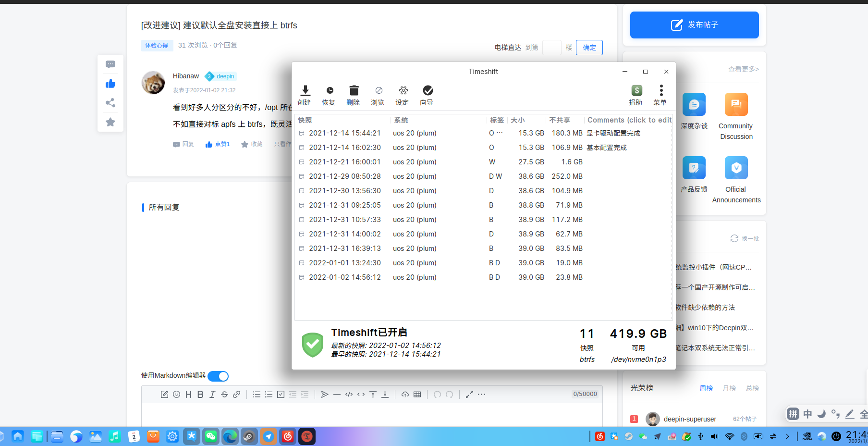
Task: Open Microsoft Edge from the dock
Action: pyautogui.click(x=230, y=436)
